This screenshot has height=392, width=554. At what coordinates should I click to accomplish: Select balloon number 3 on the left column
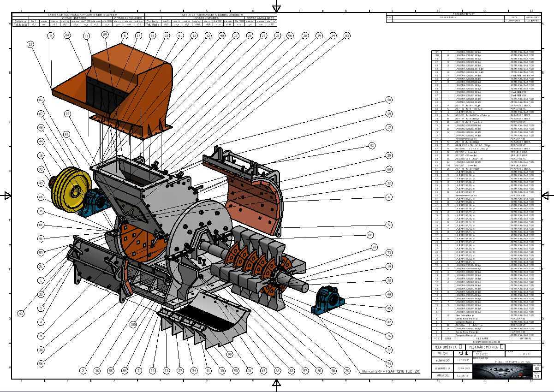point(41,308)
